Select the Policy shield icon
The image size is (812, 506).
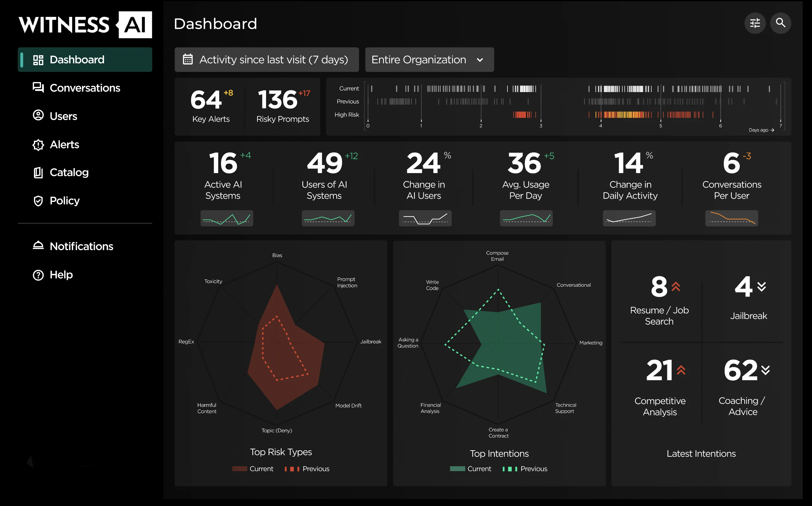click(x=38, y=200)
